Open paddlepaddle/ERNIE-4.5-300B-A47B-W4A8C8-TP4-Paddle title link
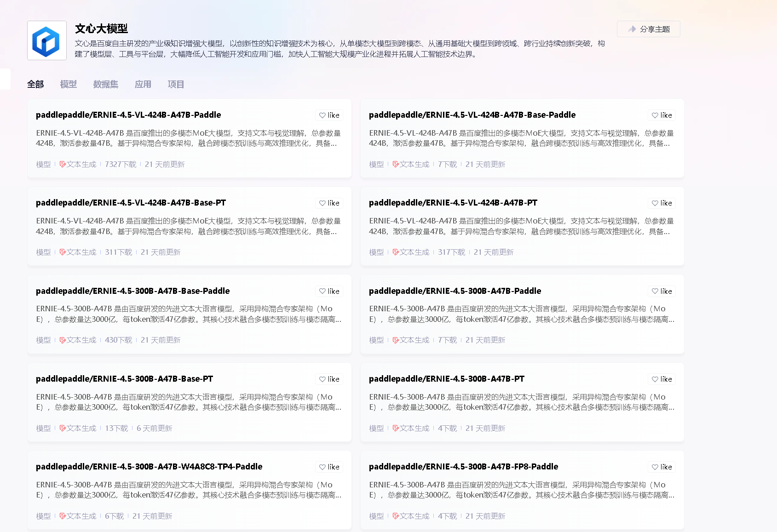The height and width of the screenshot is (532, 777). (x=149, y=467)
